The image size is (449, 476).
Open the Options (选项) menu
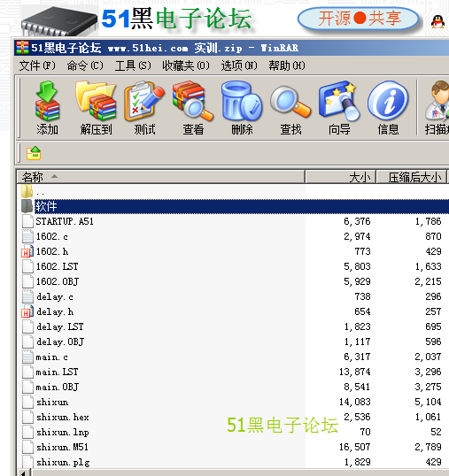coord(239,65)
